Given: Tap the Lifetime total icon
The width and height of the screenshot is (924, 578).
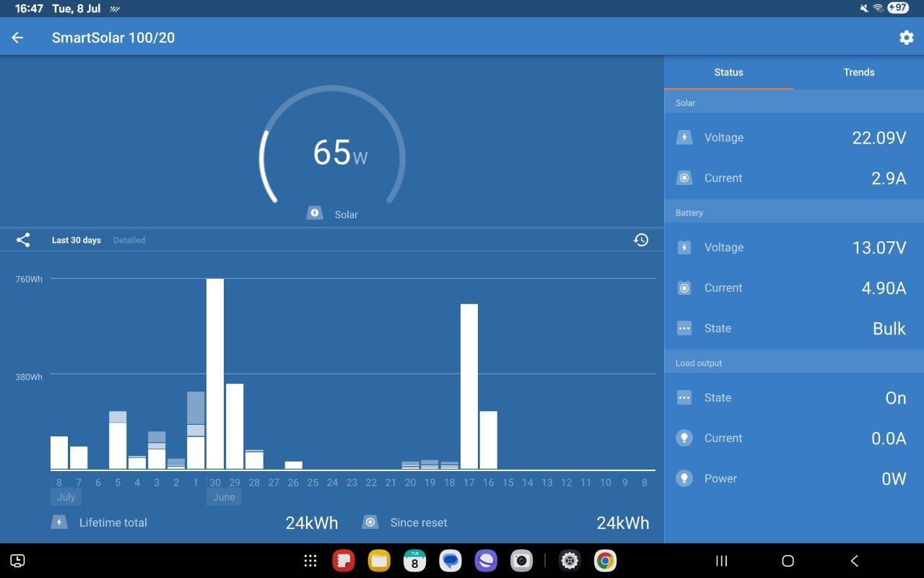Looking at the screenshot, I should [x=59, y=522].
